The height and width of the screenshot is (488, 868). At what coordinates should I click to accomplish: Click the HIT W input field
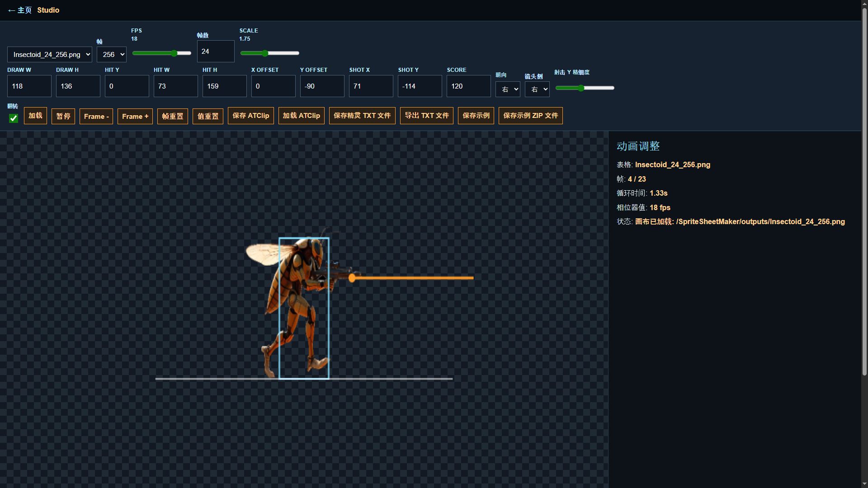click(x=176, y=86)
